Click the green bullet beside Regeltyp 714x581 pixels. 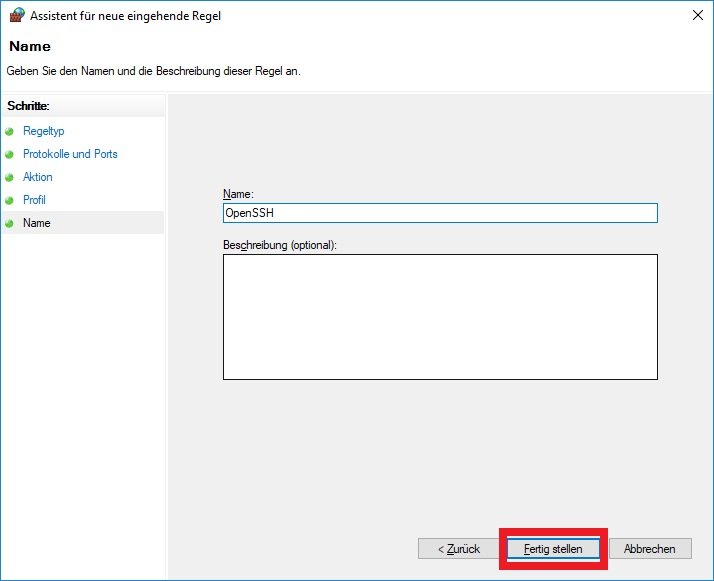10,131
